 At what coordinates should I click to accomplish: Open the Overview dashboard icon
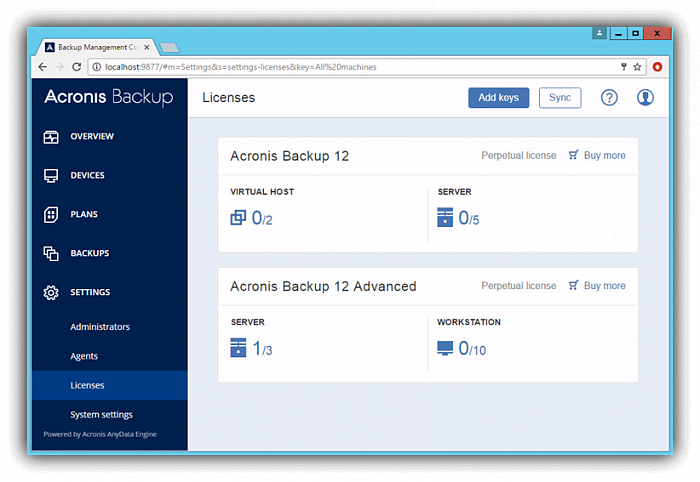tap(51, 137)
